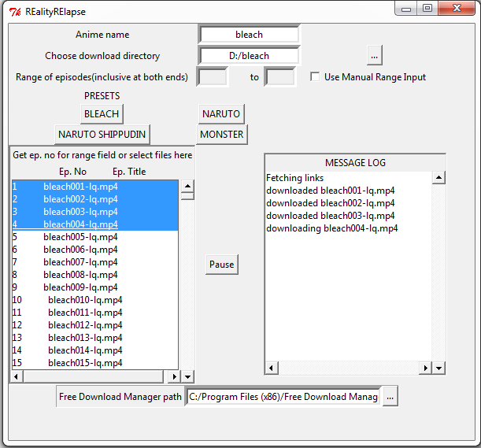Click message log scroll right arrow

coord(425,368)
